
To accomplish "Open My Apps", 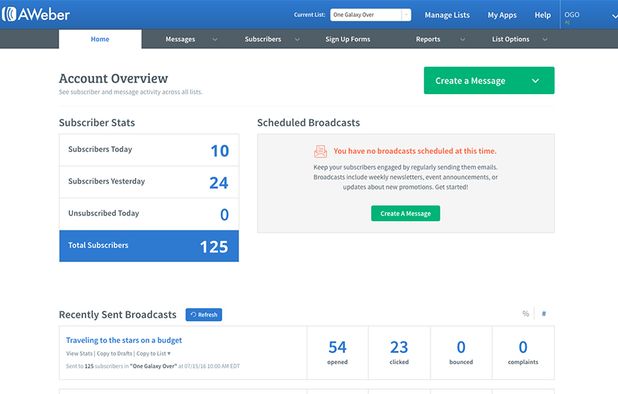I will (x=502, y=15).
